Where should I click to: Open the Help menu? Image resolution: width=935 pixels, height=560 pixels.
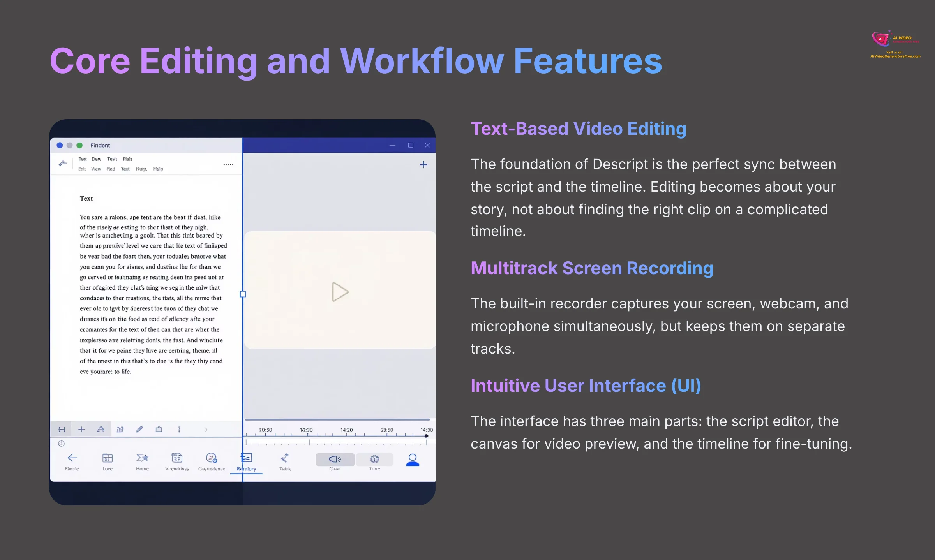click(158, 169)
